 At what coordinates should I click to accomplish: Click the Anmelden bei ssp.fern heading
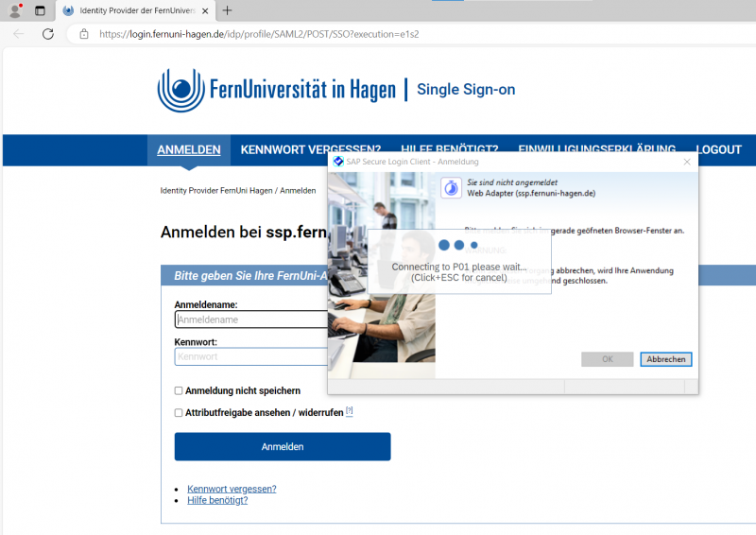pyautogui.click(x=244, y=232)
